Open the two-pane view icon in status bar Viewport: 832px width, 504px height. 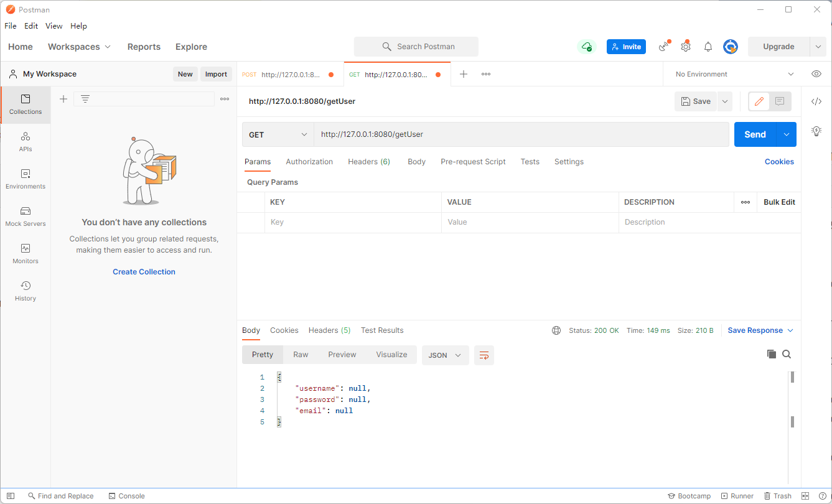click(805, 496)
